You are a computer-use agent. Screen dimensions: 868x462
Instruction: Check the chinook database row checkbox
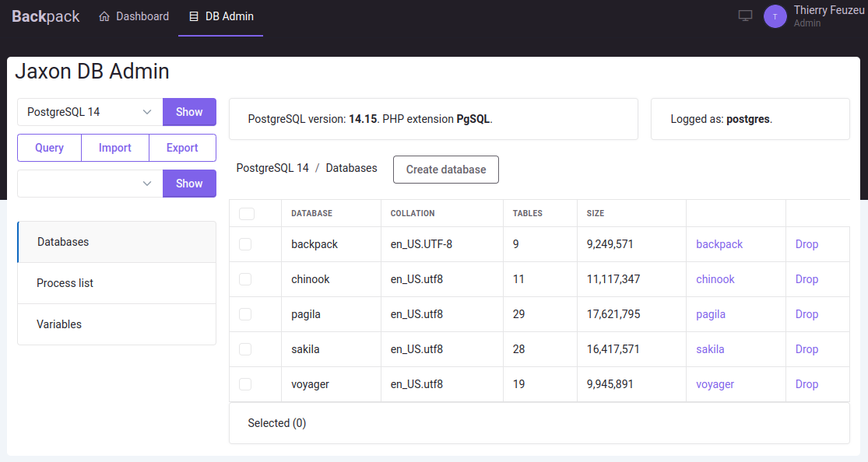coord(245,279)
